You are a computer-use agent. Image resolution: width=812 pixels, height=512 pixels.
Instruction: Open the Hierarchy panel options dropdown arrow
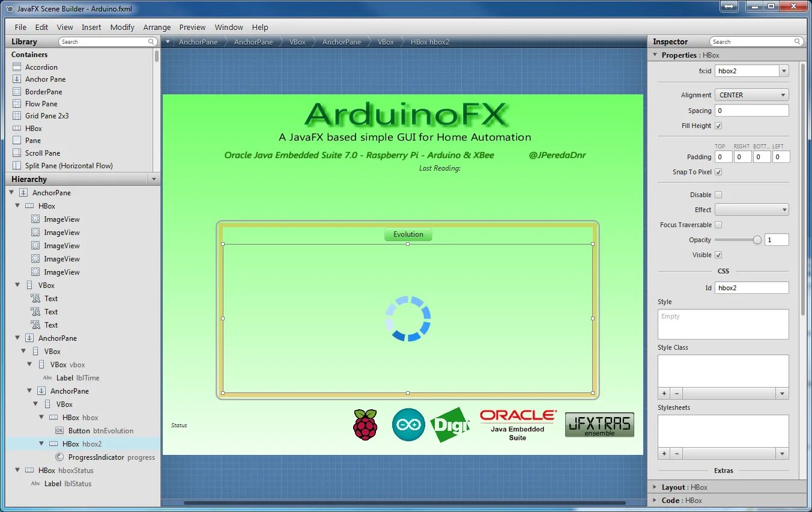pyautogui.click(x=154, y=180)
